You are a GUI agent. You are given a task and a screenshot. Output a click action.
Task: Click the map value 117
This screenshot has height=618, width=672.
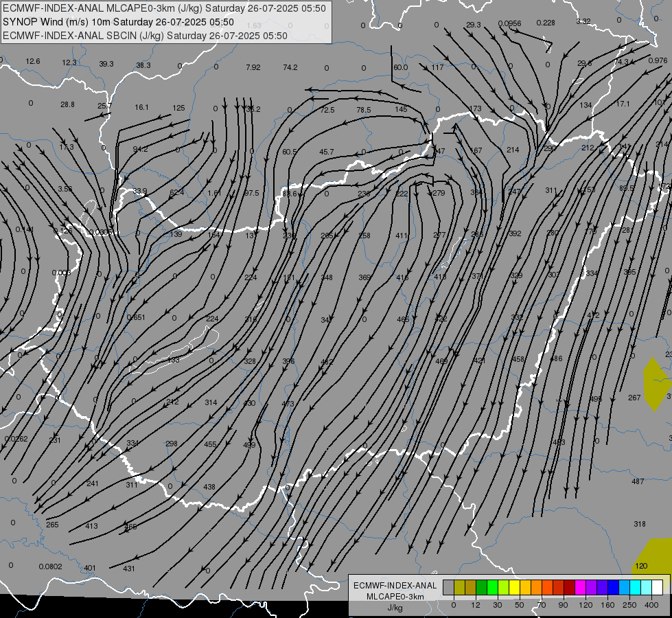(x=437, y=67)
